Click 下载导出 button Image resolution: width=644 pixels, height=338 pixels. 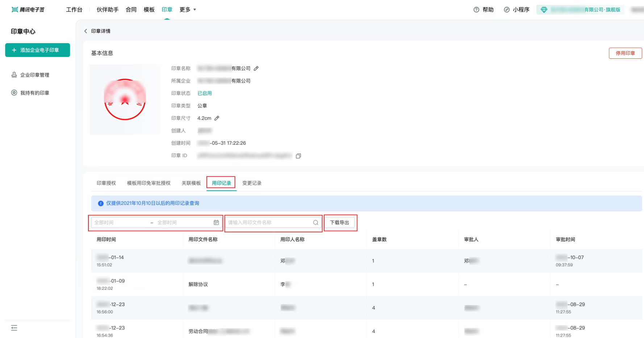[x=339, y=223]
